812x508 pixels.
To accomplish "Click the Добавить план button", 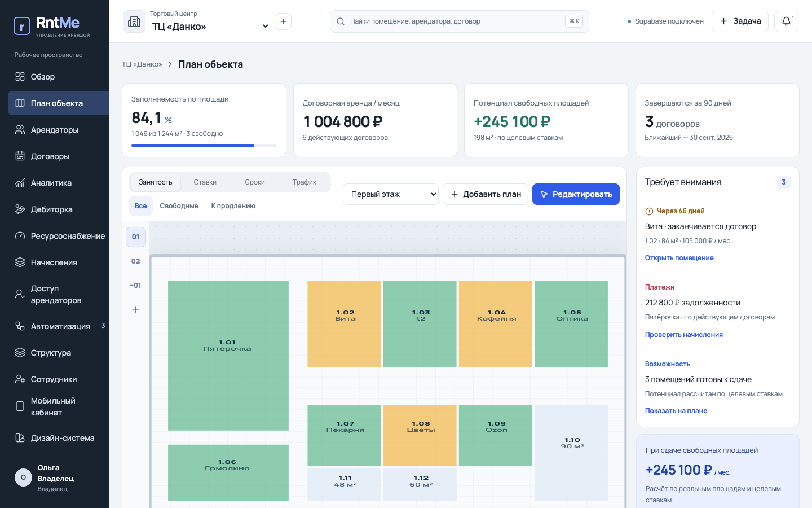I will point(486,194).
